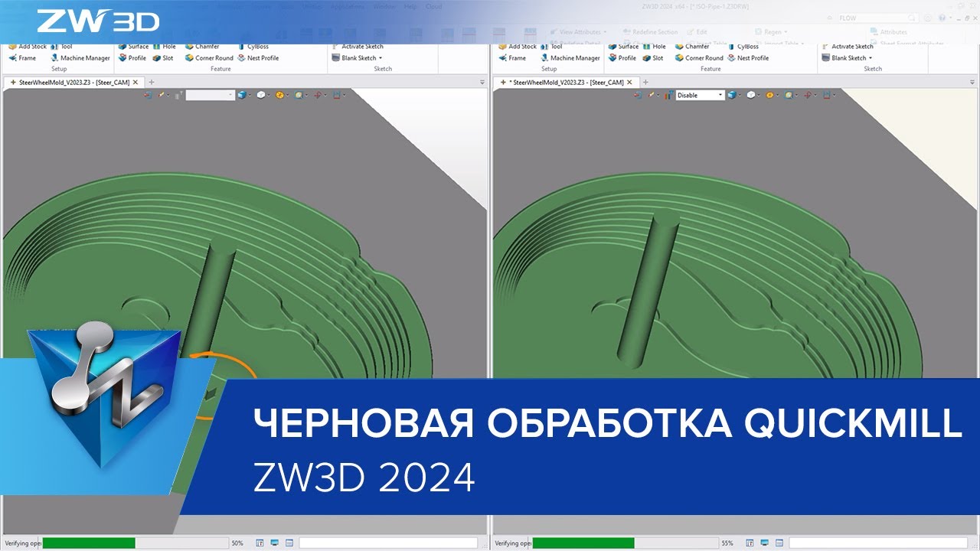This screenshot has height=551, width=980.
Task: Click red crosshair icon in right viewport toolbar
Action: [807, 95]
